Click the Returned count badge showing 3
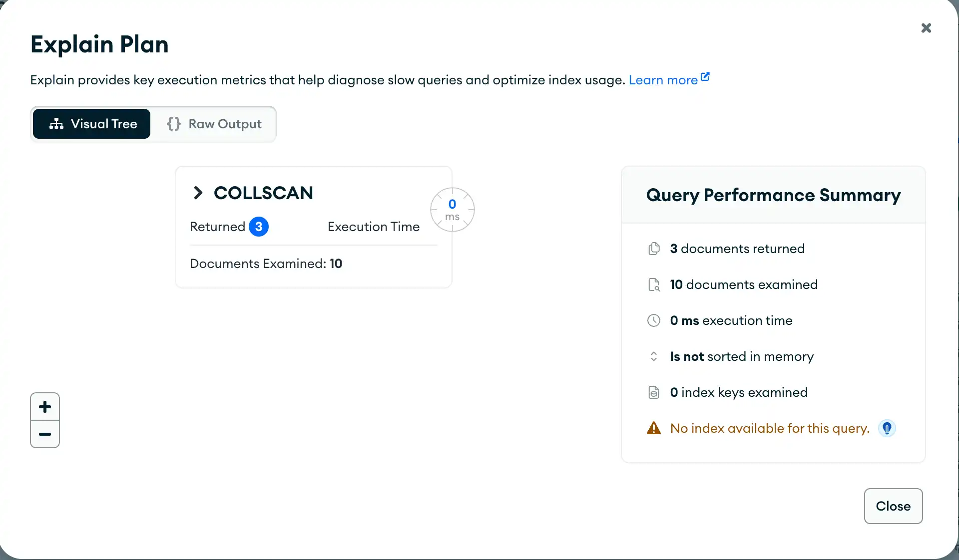 (x=259, y=227)
